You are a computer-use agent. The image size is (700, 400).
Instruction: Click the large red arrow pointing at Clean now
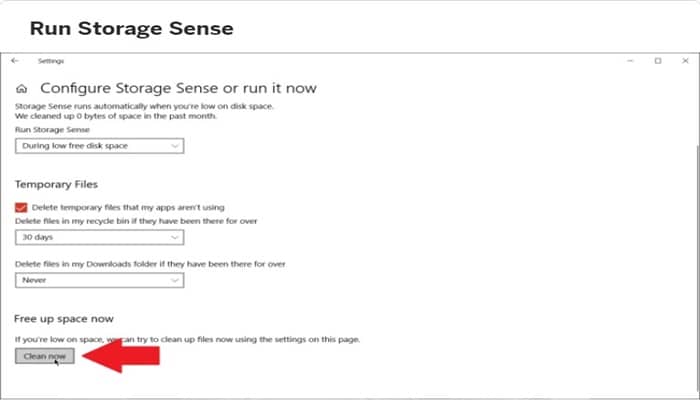coord(121,355)
